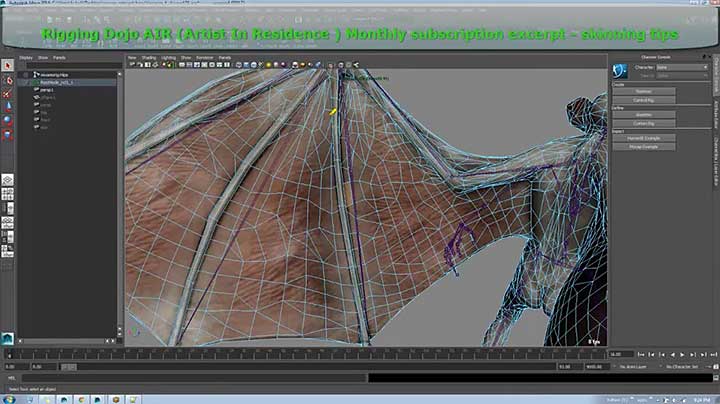This screenshot has height=404, width=720.
Task: Step forward one frame
Action: point(704,354)
